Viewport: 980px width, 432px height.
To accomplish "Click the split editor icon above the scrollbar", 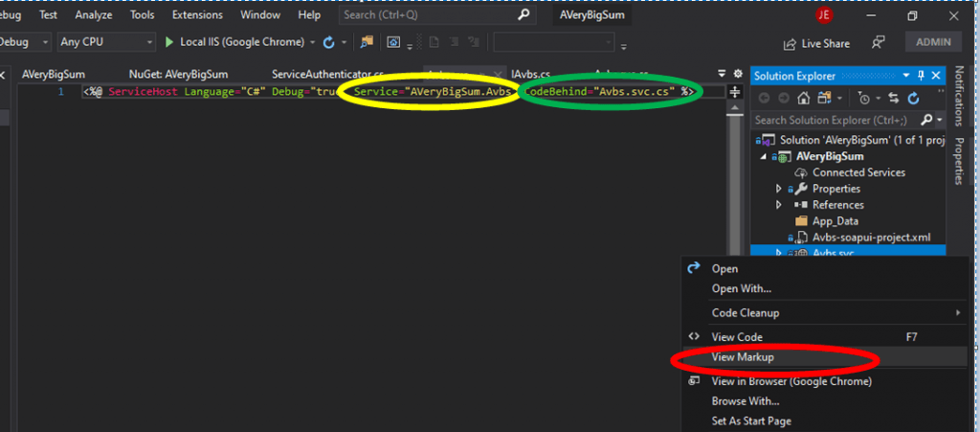I will click(735, 92).
